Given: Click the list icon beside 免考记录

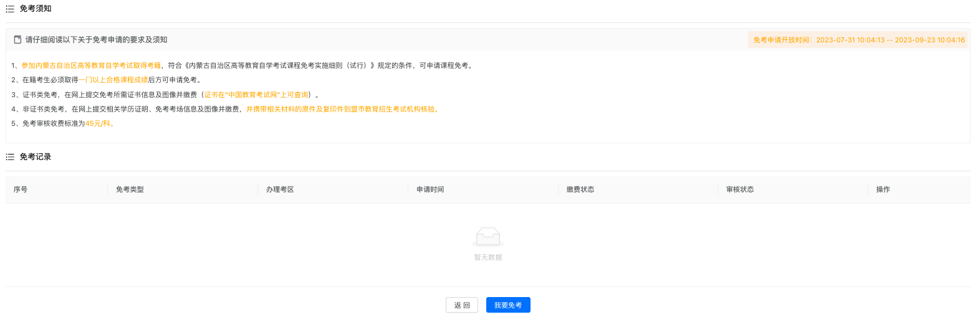Looking at the screenshot, I should [10, 157].
